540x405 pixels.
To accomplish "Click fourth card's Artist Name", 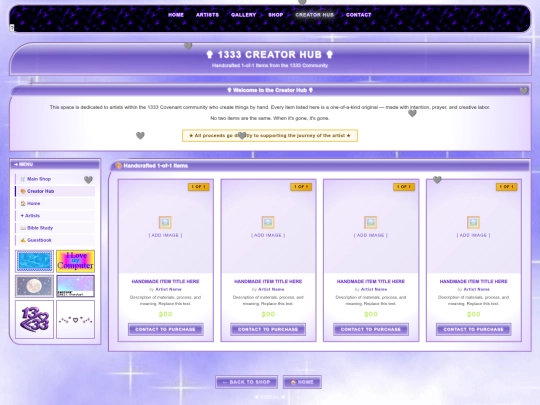I will (x=476, y=289).
